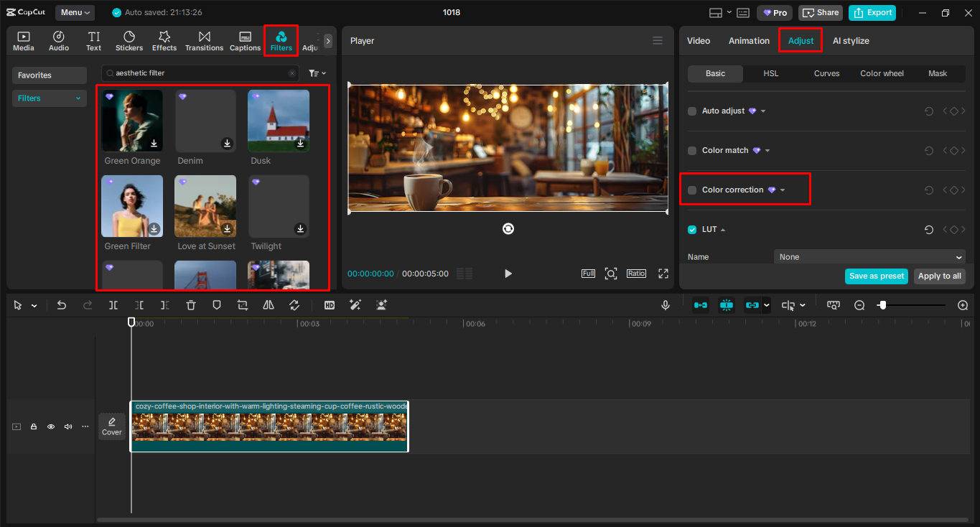The height and width of the screenshot is (527, 980).
Task: Switch to the AI stylize tab
Action: (851, 41)
